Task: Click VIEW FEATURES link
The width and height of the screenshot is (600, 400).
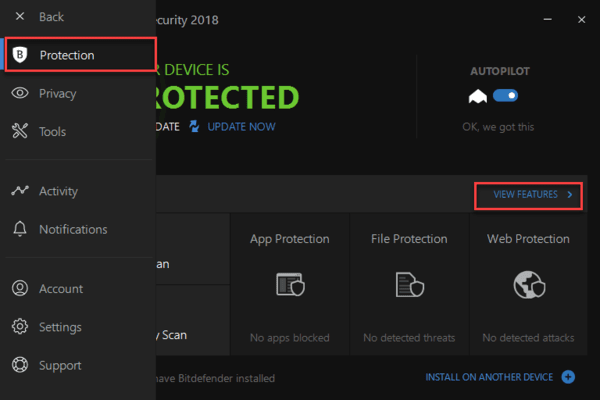Action: pos(525,194)
